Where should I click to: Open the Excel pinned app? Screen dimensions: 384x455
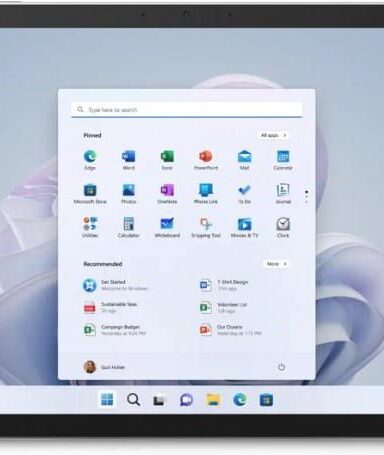click(x=167, y=159)
